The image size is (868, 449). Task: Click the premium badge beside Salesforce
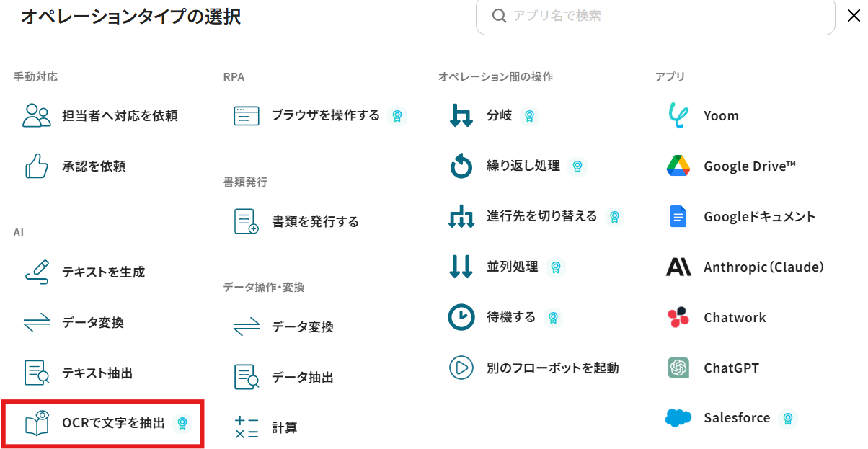(x=788, y=418)
